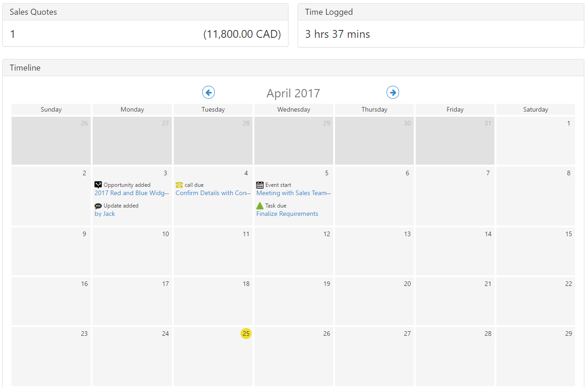Image resolution: width=588 pixels, height=387 pixels.
Task: Click the 'call due' label
Action: 194,185
